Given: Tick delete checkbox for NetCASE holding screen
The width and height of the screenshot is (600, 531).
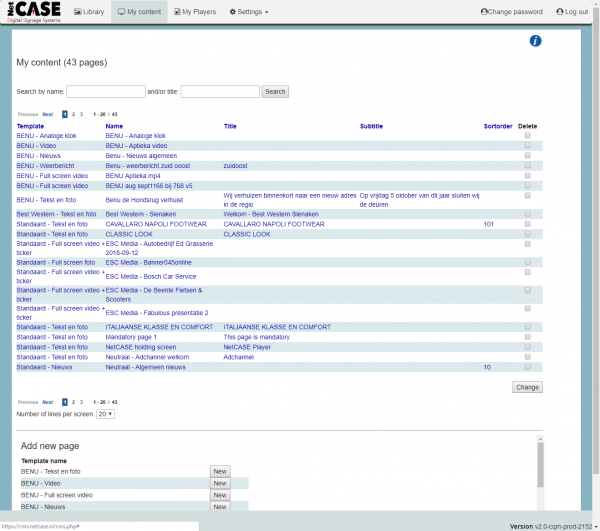Looking at the screenshot, I should pyautogui.click(x=528, y=347).
